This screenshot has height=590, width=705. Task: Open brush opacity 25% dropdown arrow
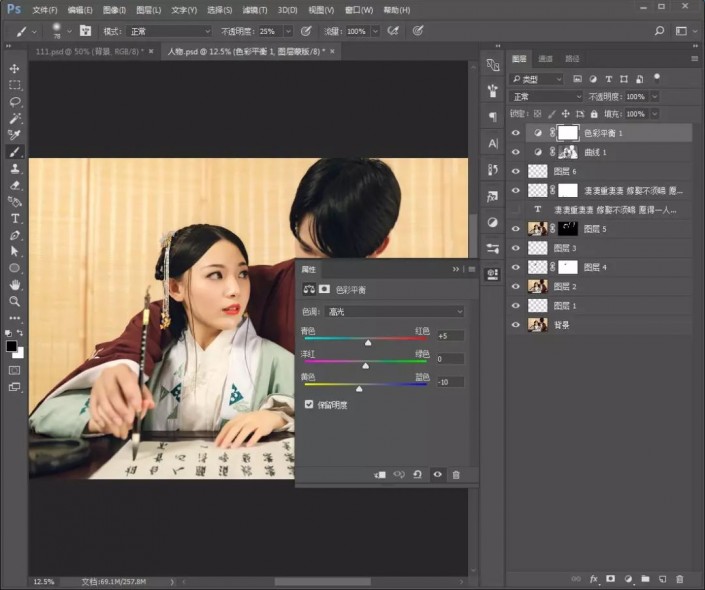click(288, 31)
